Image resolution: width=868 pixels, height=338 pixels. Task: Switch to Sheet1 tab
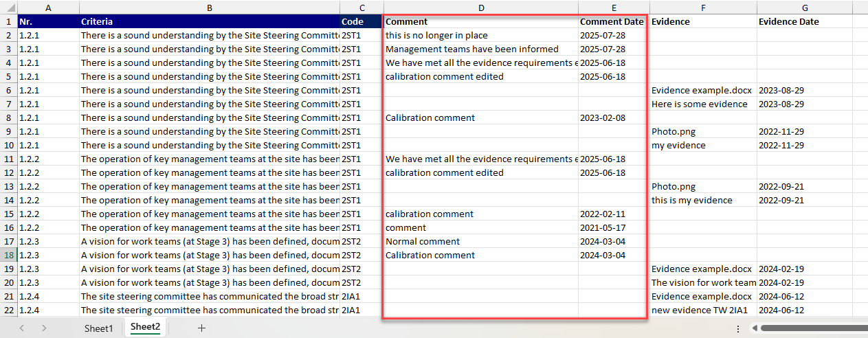click(98, 328)
